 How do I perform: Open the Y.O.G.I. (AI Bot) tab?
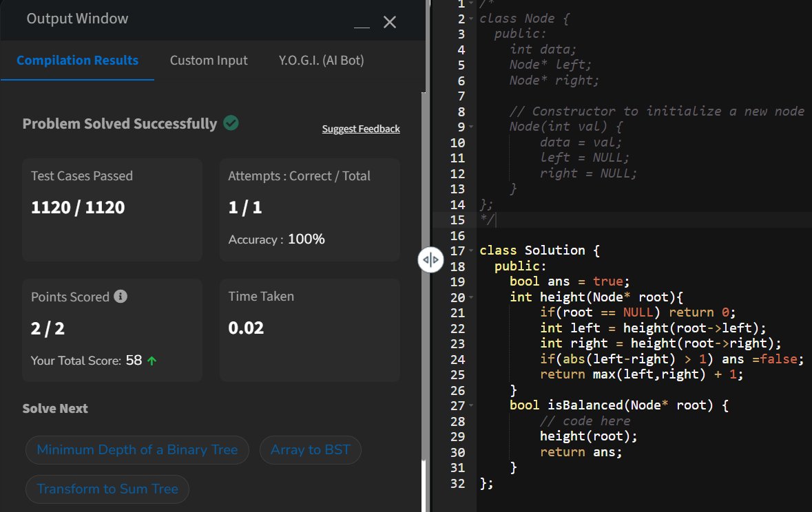pyautogui.click(x=321, y=61)
